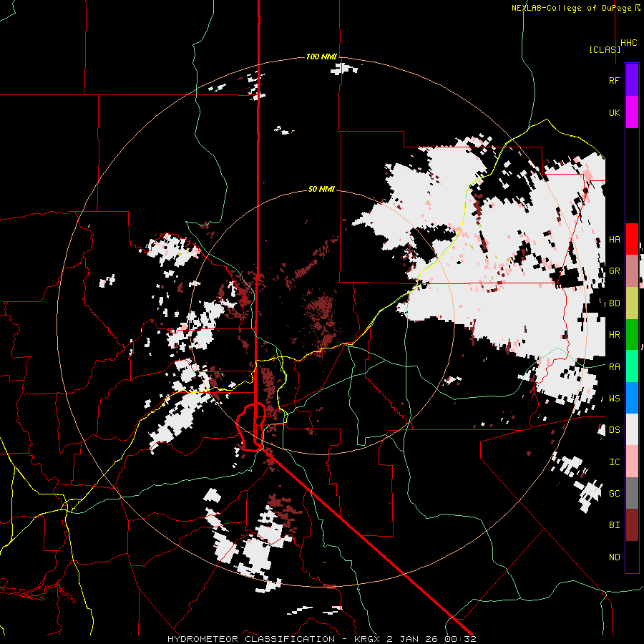Select the BI brown legend swatch
Screen dimensions: 644x644
click(x=632, y=525)
